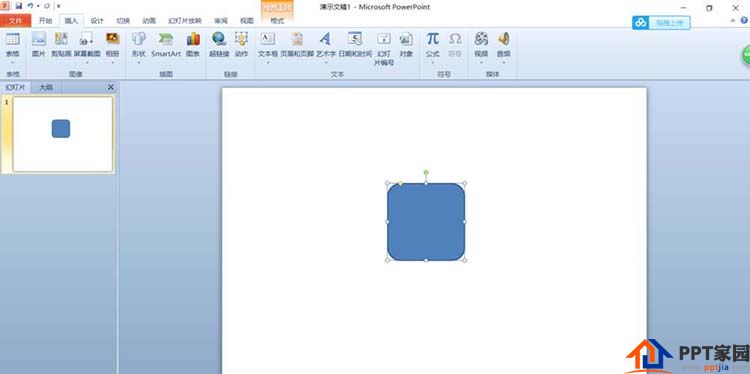This screenshot has width=750, height=374.
Task: Expand the undo history dropdown arrow
Action: click(38, 6)
